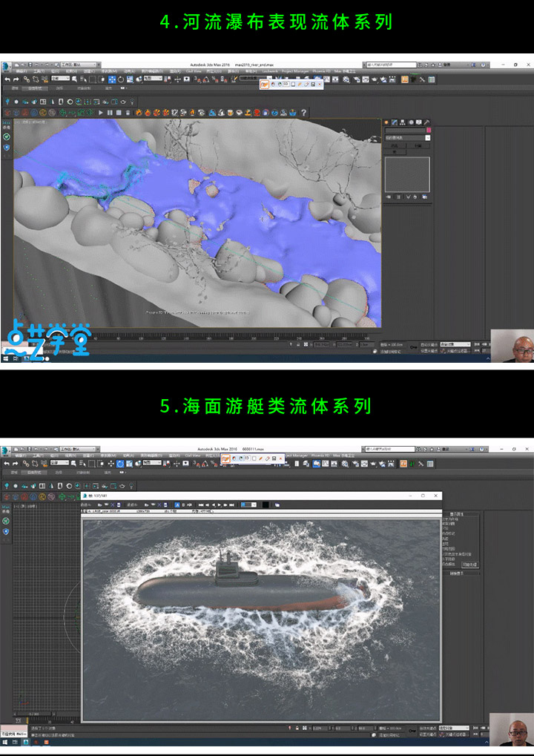Open the Utilities hammer tab in command panel

click(428, 122)
